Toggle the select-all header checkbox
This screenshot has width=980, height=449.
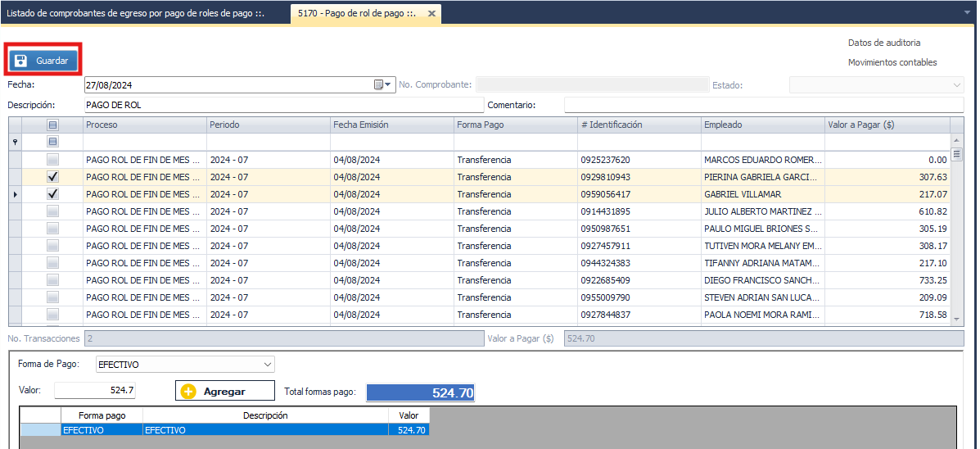53,125
